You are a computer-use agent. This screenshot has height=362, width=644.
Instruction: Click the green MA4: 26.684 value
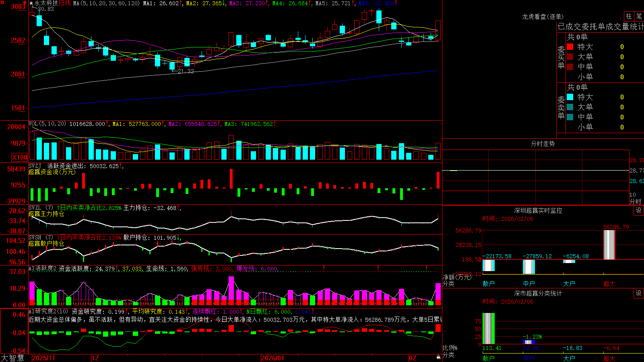(x=290, y=3)
